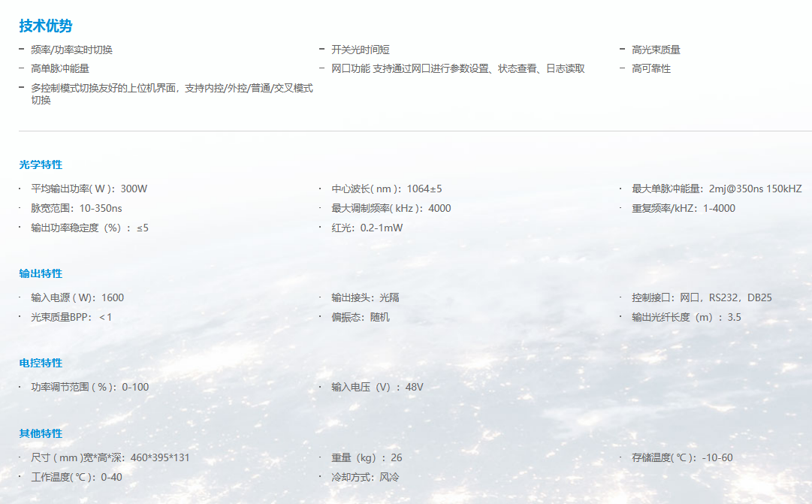Click the 输出特性 section heading

(41, 273)
